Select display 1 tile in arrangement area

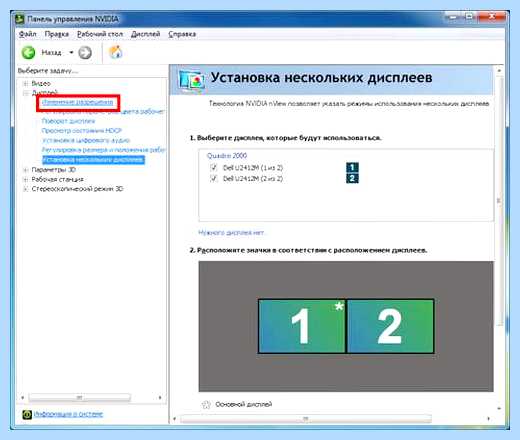point(302,326)
